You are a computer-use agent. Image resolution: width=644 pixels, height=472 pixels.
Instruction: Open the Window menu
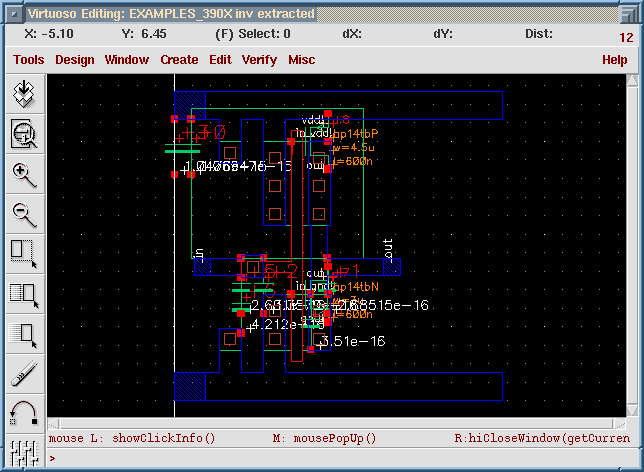[x=126, y=60]
